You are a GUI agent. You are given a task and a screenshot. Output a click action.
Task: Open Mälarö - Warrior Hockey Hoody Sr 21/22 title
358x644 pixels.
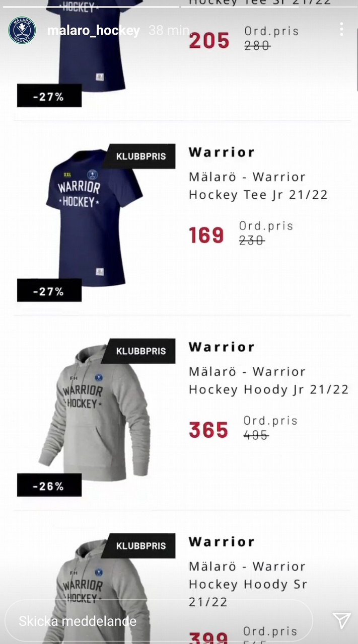pos(248,584)
